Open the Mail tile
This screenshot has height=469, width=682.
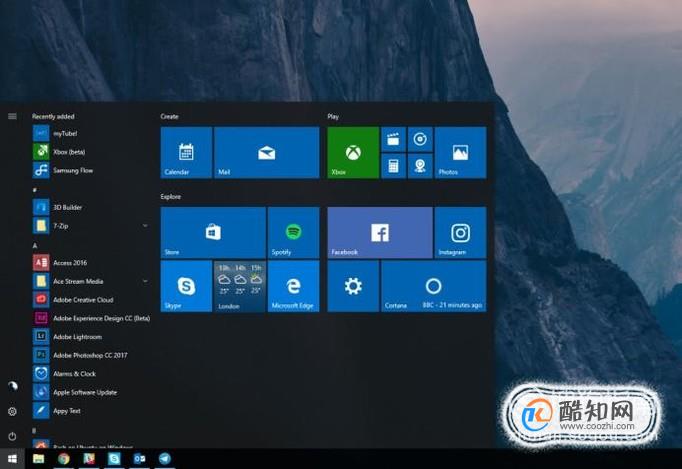[267, 152]
